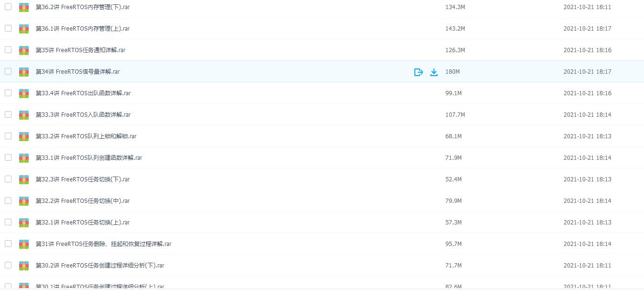Click the RAR archive icon for 第33.3讲 入队函数详解
644x290 pixels.
click(24, 115)
